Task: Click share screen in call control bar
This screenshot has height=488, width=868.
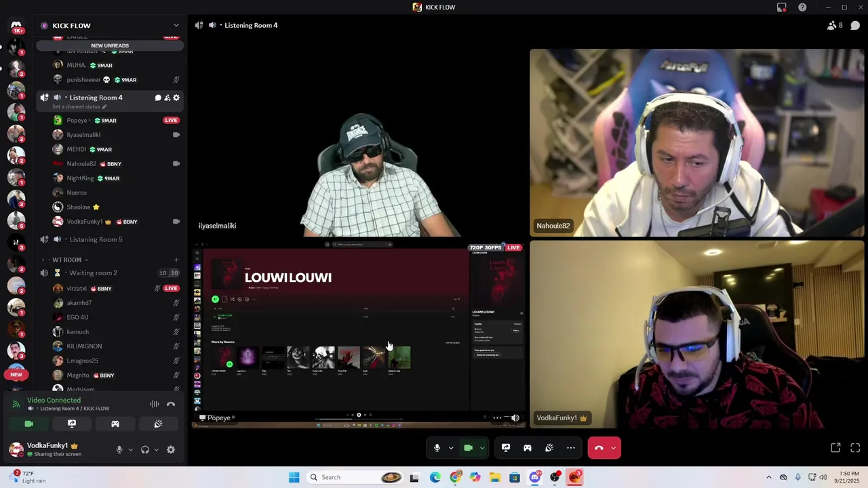Action: pyautogui.click(x=506, y=447)
